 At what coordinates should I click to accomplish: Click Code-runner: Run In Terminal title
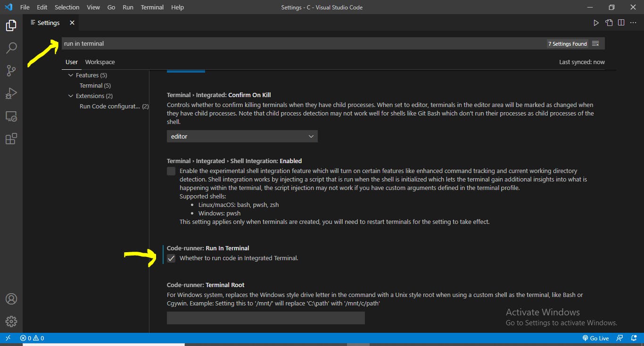click(x=208, y=248)
